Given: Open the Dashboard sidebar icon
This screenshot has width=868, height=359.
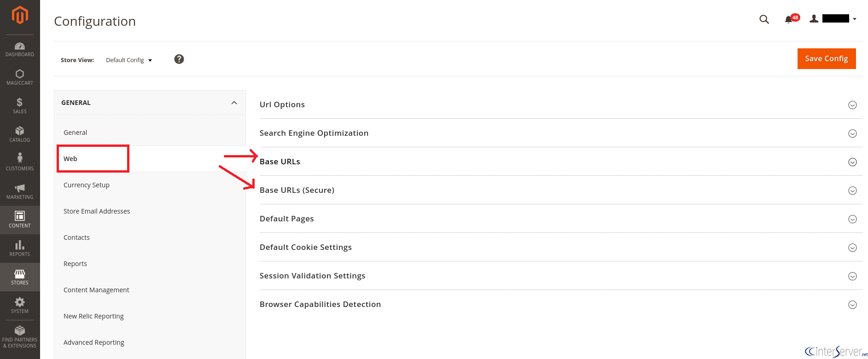Looking at the screenshot, I should [x=20, y=49].
